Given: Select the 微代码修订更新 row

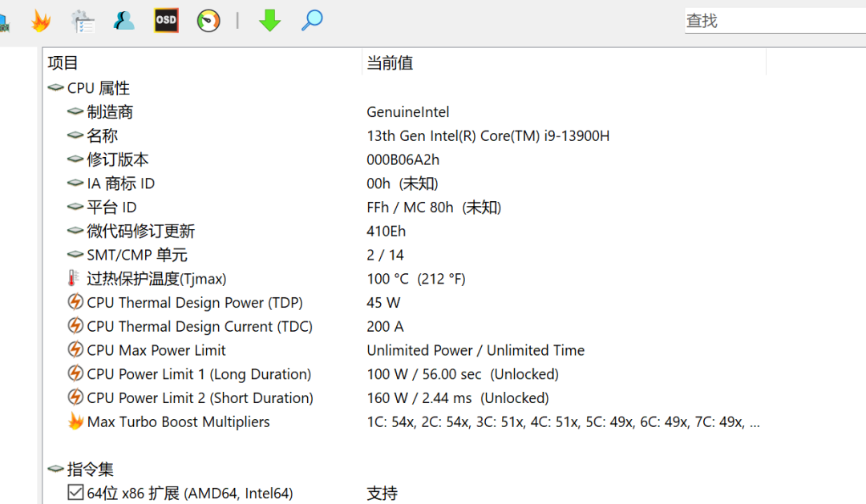Looking at the screenshot, I should [141, 231].
